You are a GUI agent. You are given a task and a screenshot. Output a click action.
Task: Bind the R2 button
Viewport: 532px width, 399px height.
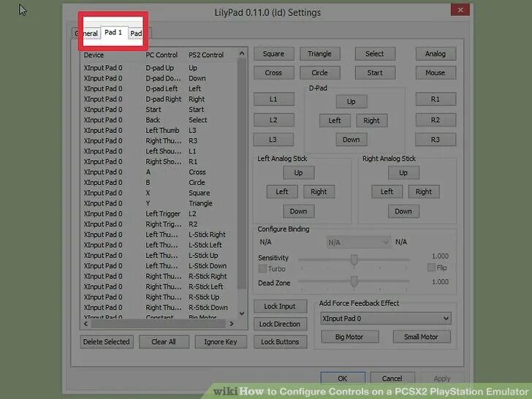436,120
